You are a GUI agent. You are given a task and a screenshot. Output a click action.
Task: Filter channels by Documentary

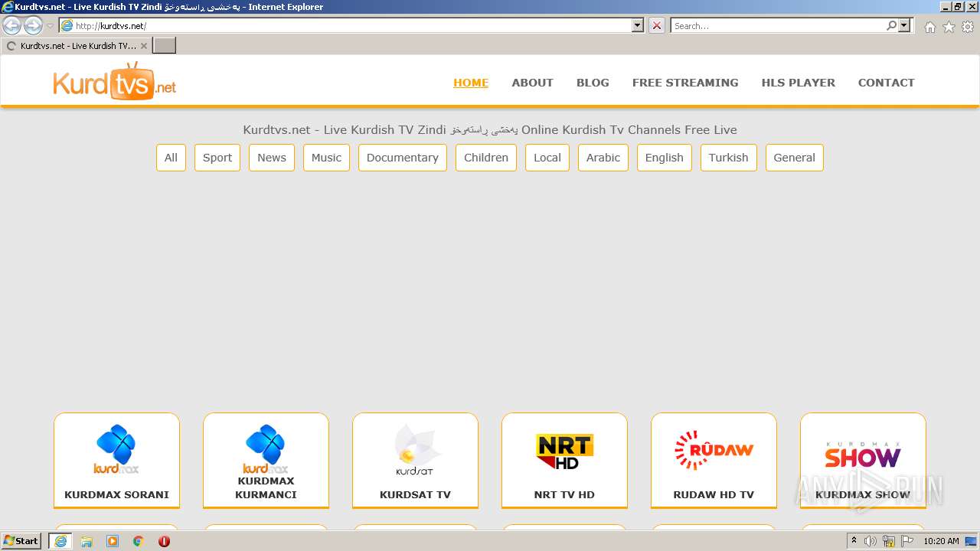(x=403, y=158)
